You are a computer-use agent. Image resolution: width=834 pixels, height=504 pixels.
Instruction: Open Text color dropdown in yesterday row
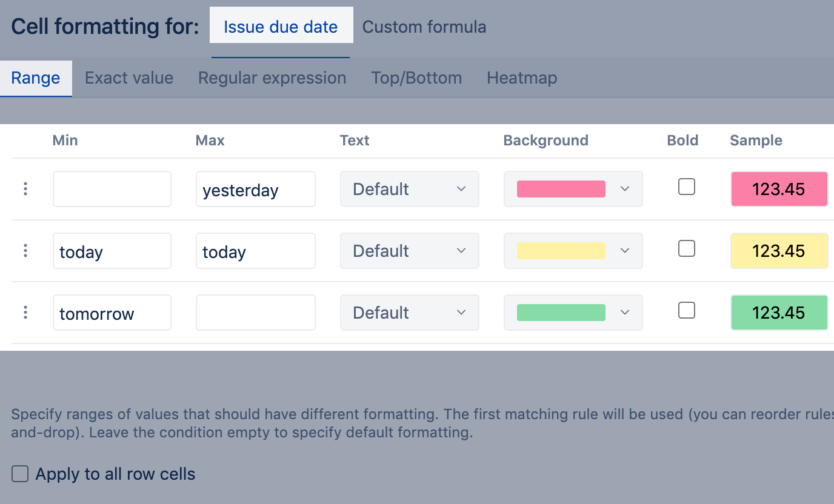tap(409, 189)
